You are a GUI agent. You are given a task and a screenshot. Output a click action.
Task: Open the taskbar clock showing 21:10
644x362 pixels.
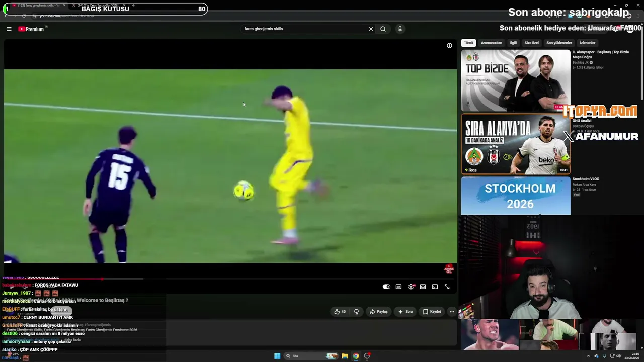coord(631,356)
